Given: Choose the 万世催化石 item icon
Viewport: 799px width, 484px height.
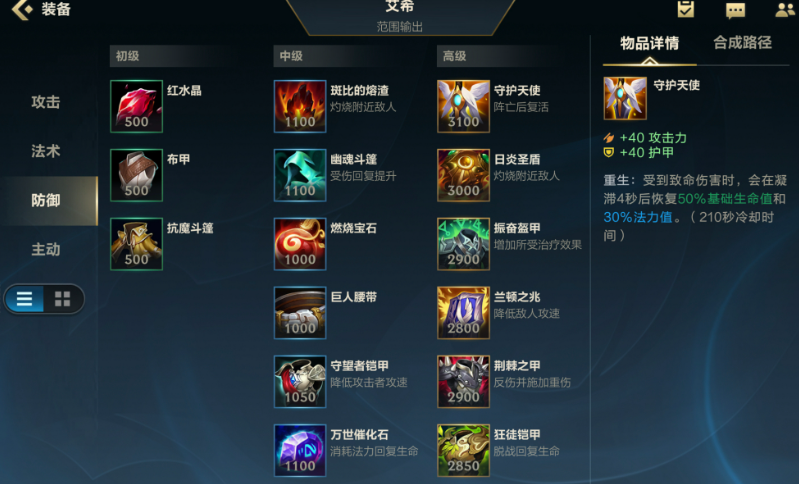Looking at the screenshot, I should (300, 450).
